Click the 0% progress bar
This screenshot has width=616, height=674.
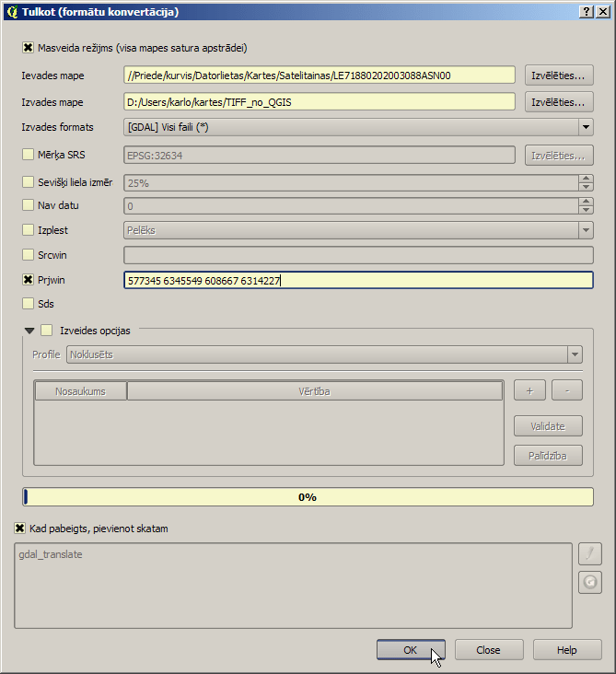pos(308,497)
